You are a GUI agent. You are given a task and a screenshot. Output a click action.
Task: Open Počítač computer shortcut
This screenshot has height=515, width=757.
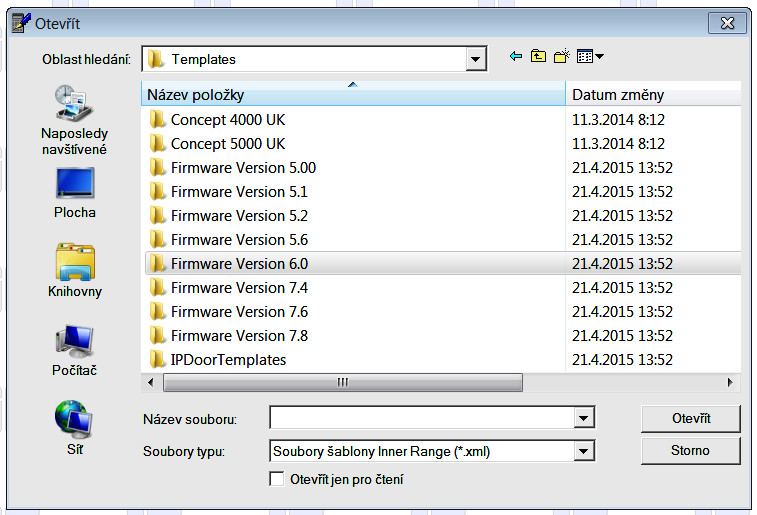(x=75, y=350)
